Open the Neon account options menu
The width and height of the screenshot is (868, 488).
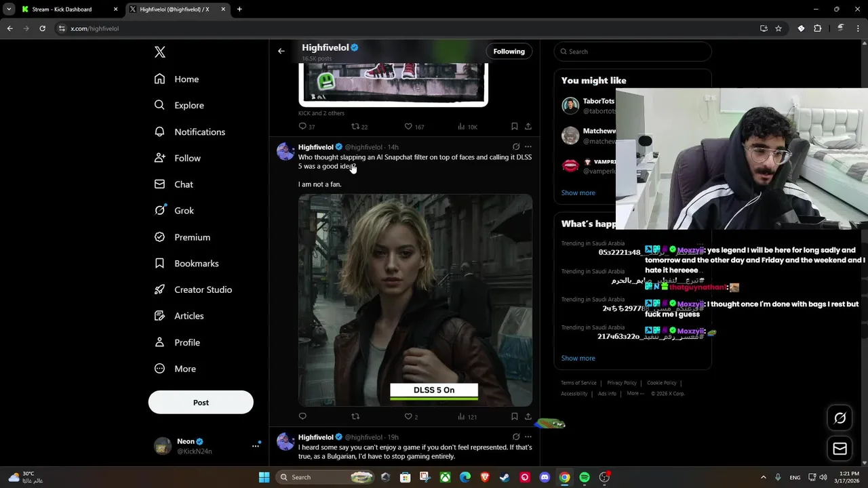click(x=256, y=445)
